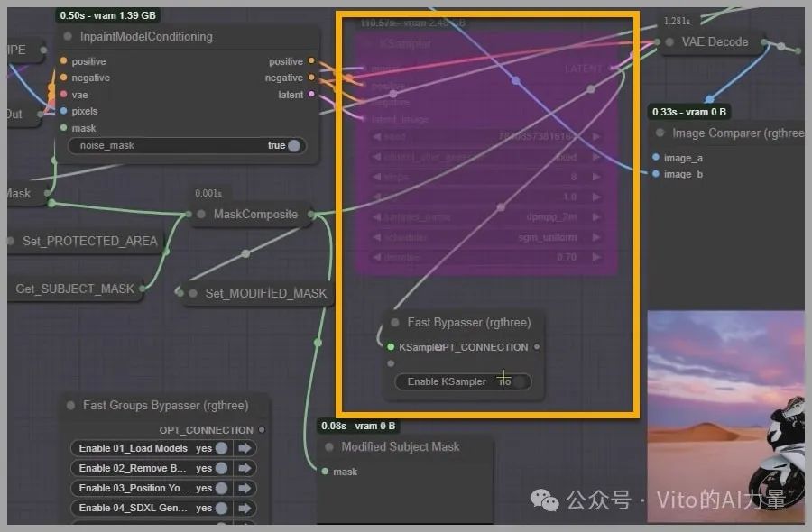812x532 pixels.
Task: Click the '1.281s' timing label above VAE Decode
Action: [678, 22]
